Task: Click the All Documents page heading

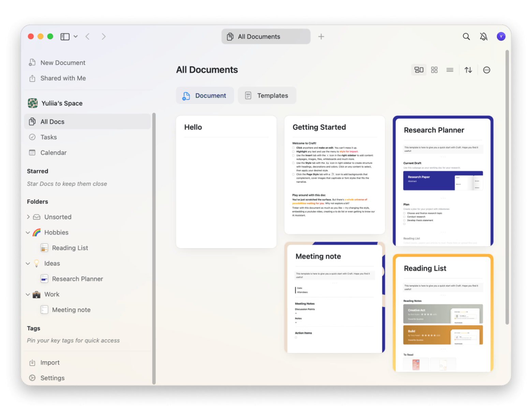Action: (x=207, y=70)
